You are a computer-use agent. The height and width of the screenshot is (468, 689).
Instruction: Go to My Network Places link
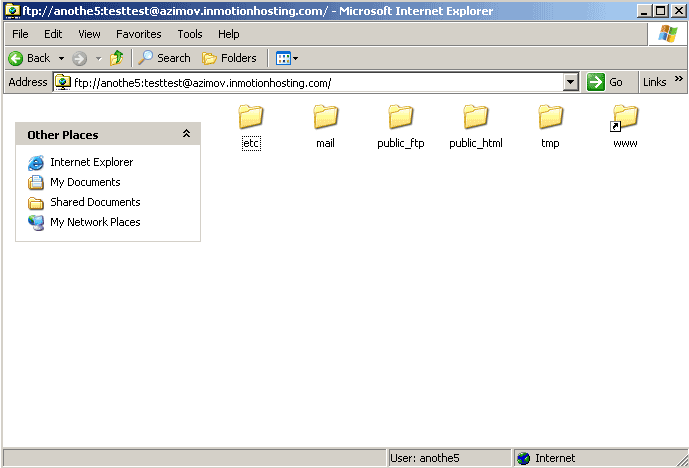click(94, 222)
